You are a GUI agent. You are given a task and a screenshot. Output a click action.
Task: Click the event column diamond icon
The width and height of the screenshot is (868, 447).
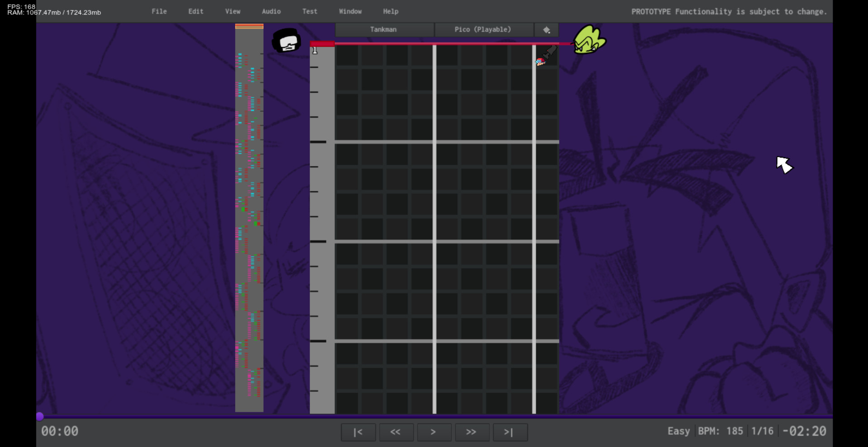point(546,30)
